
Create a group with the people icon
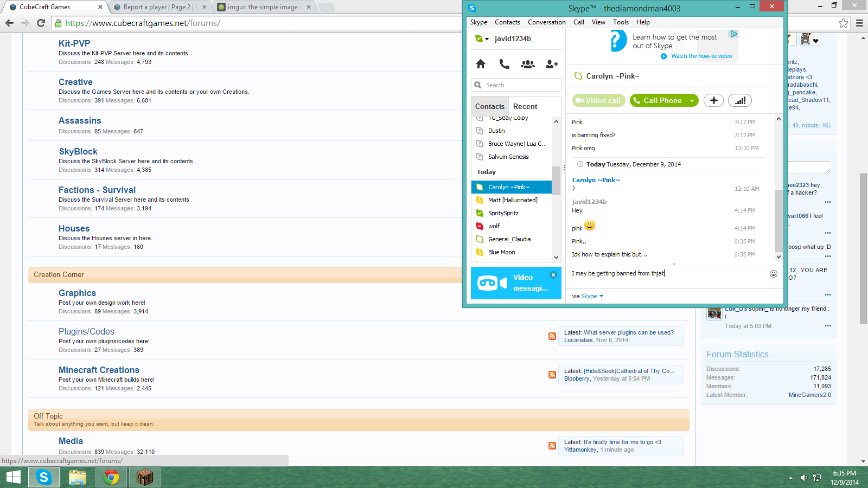pyautogui.click(x=528, y=64)
